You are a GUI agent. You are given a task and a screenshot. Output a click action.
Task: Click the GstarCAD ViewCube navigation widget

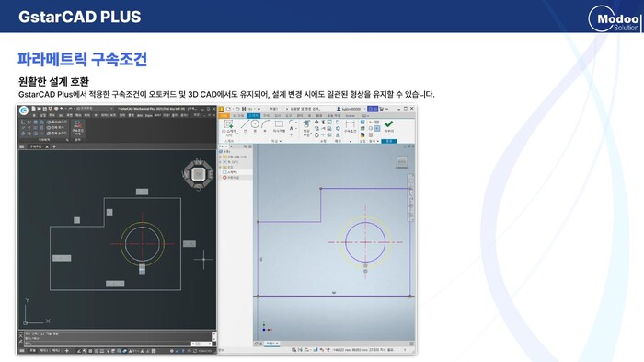198,174
